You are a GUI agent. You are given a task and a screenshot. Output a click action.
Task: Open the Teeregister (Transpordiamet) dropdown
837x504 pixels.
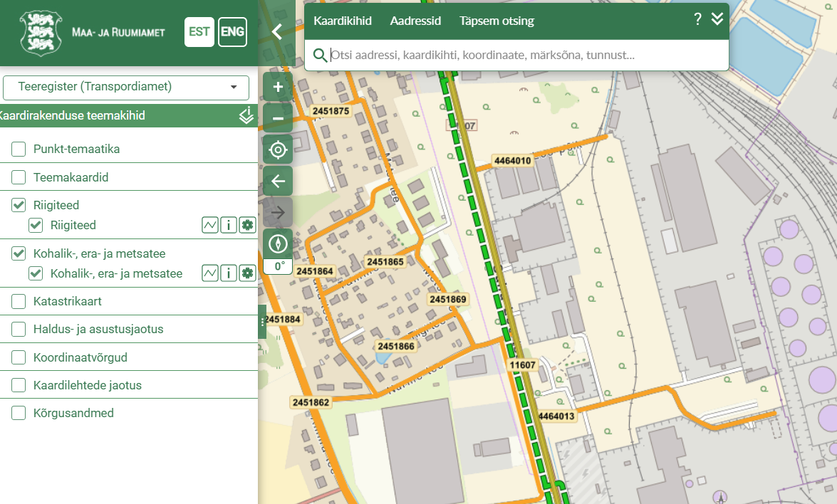[126, 88]
